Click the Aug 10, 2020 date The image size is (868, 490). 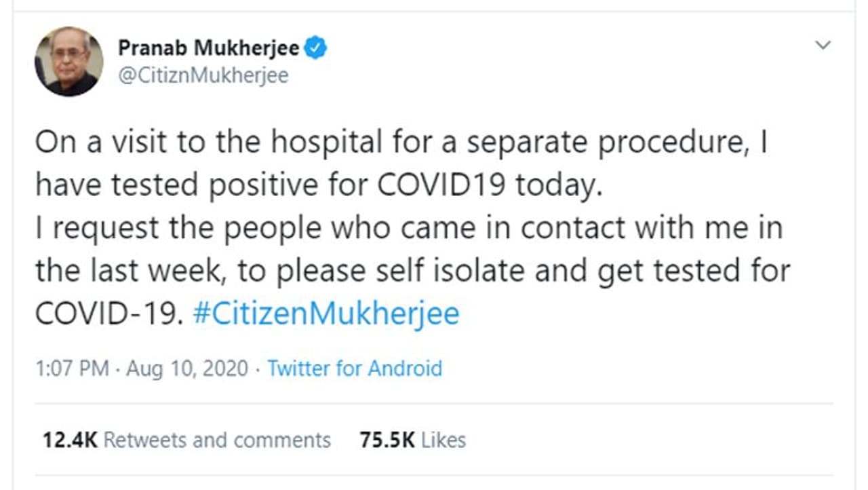[186, 369]
